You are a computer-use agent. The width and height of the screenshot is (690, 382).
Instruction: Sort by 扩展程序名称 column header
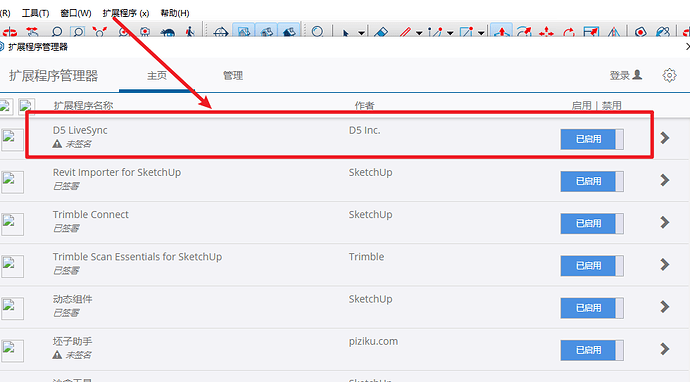coord(83,106)
